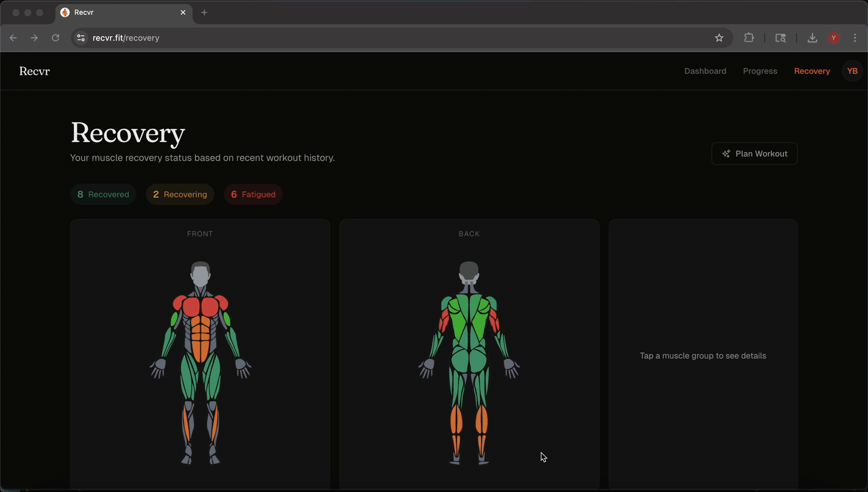Click the address bar showing recvr.fit/recovery

pyautogui.click(x=126, y=38)
